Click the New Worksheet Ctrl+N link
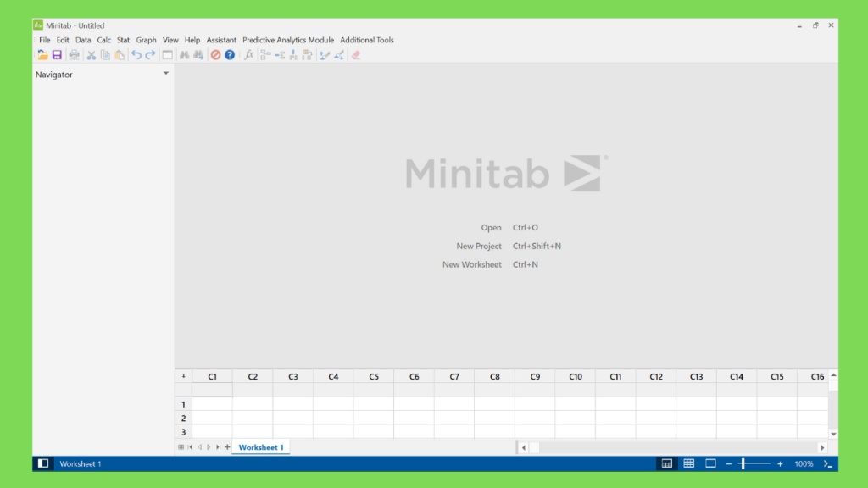This screenshot has width=868, height=488. coord(491,264)
